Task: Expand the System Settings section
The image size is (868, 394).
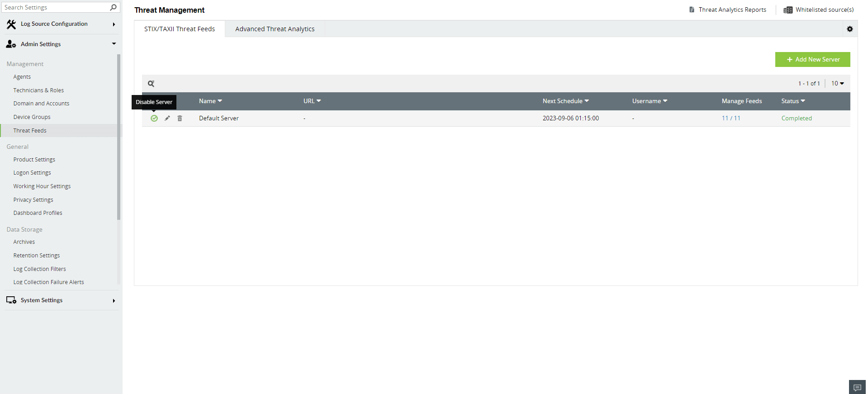Action: click(x=114, y=301)
